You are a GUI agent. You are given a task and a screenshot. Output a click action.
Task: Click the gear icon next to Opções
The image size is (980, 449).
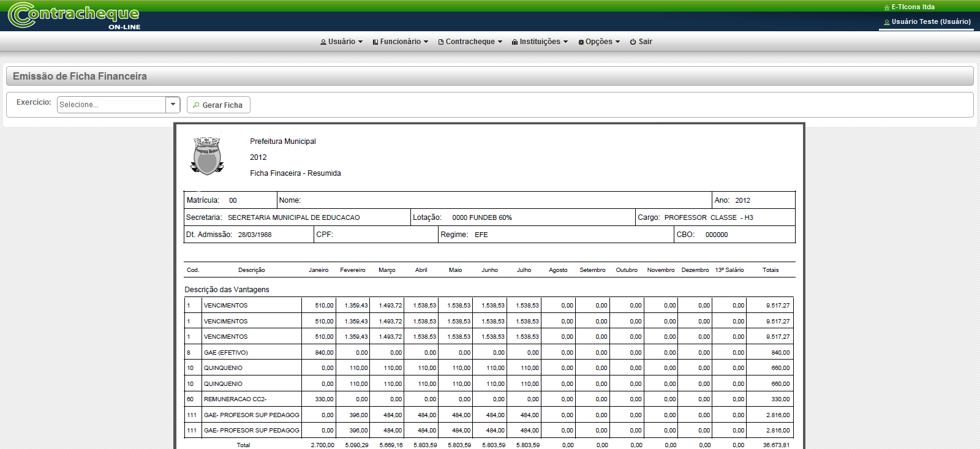tap(581, 42)
